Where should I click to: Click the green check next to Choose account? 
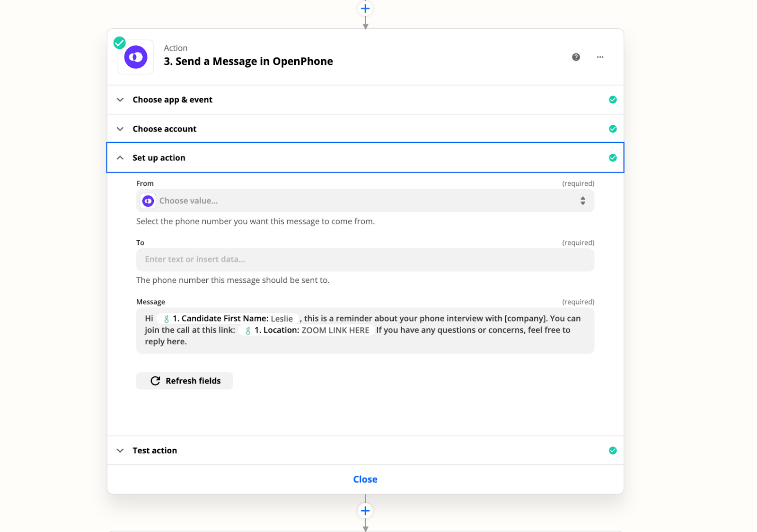tap(613, 129)
